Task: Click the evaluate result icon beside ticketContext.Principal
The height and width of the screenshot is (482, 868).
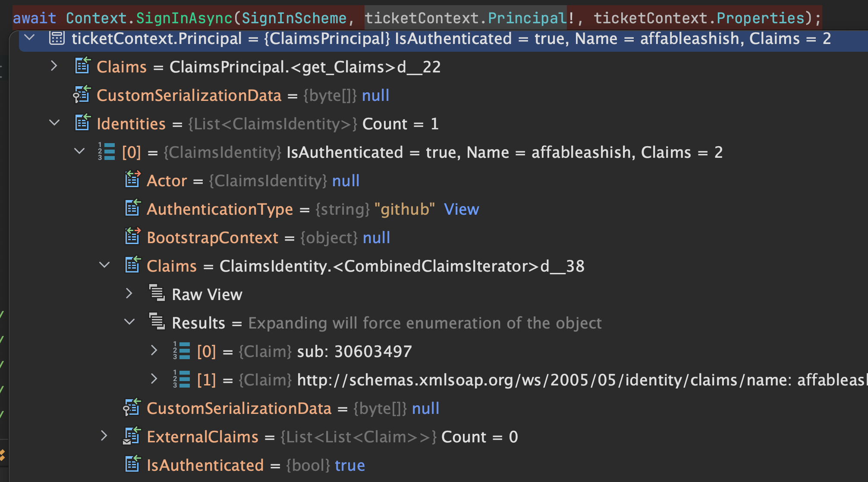Action: point(57,38)
